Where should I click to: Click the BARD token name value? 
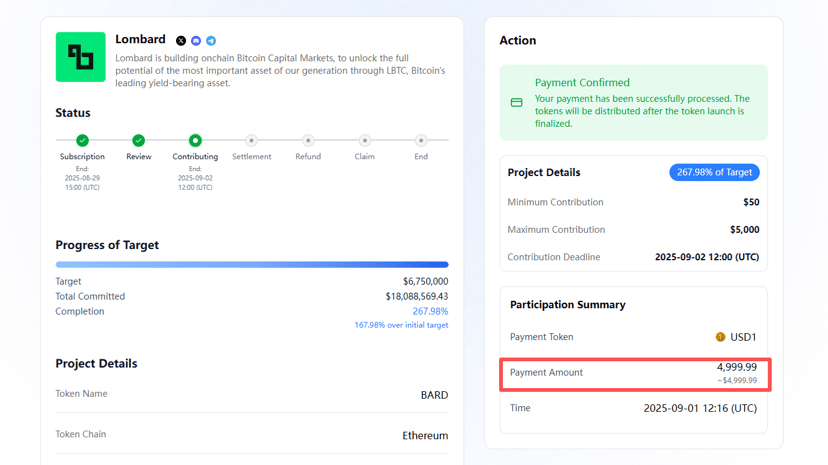coord(434,395)
